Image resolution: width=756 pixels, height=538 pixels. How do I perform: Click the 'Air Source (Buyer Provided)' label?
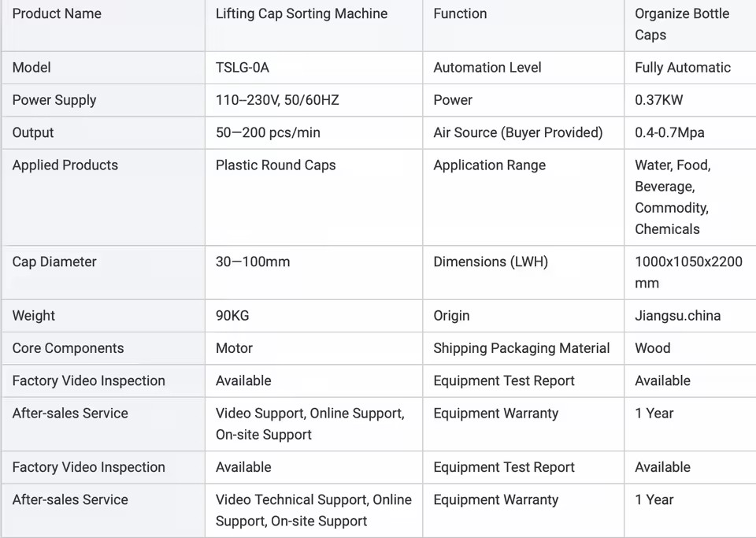[x=518, y=132]
